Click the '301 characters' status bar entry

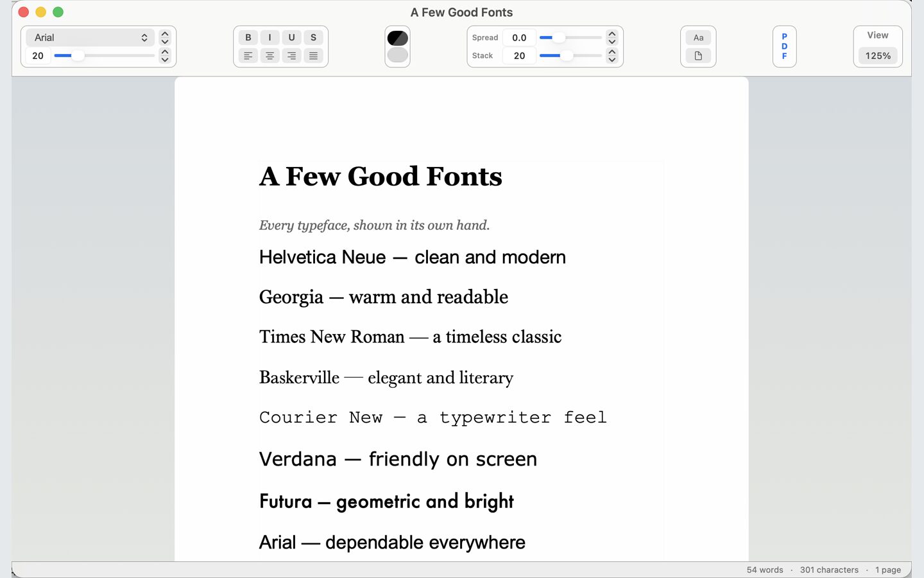[829, 570]
